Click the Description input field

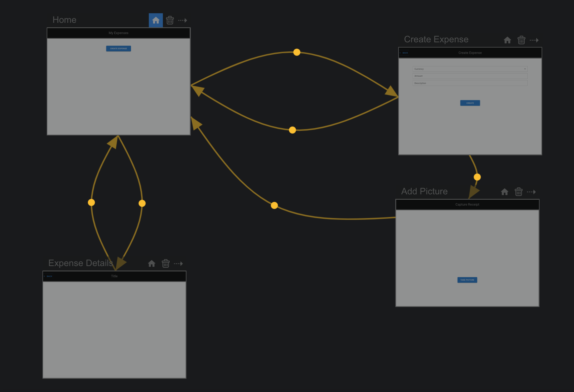tap(470, 83)
